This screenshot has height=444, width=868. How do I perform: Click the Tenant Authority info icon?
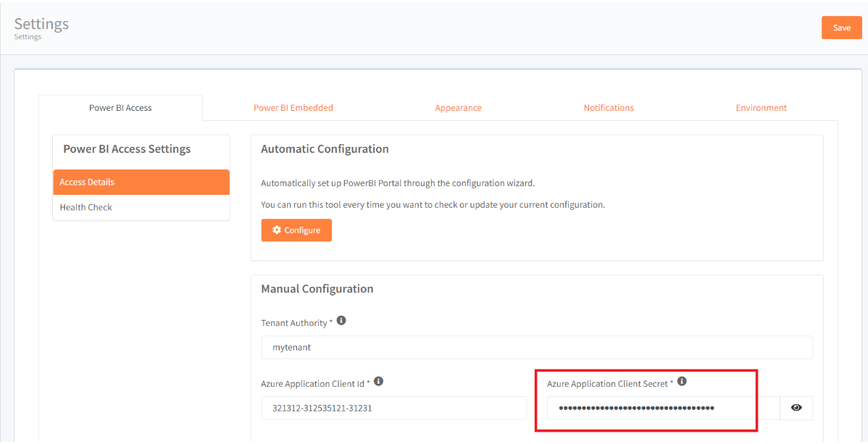(x=341, y=321)
